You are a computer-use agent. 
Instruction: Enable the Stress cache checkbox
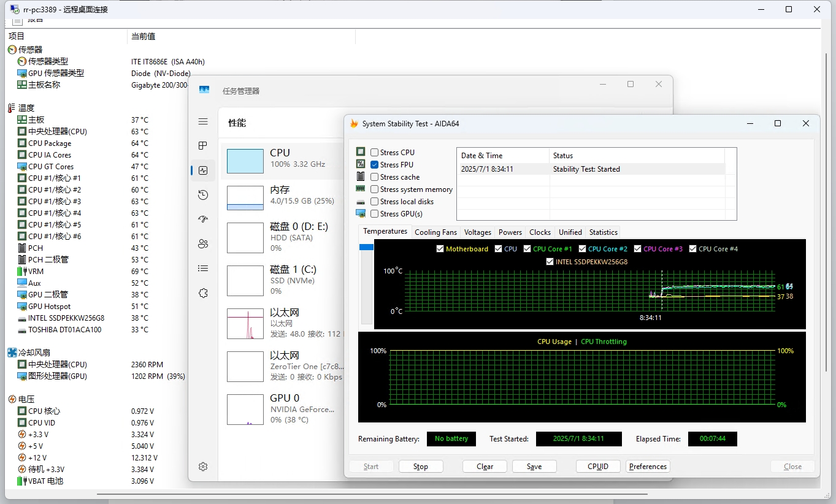point(374,177)
